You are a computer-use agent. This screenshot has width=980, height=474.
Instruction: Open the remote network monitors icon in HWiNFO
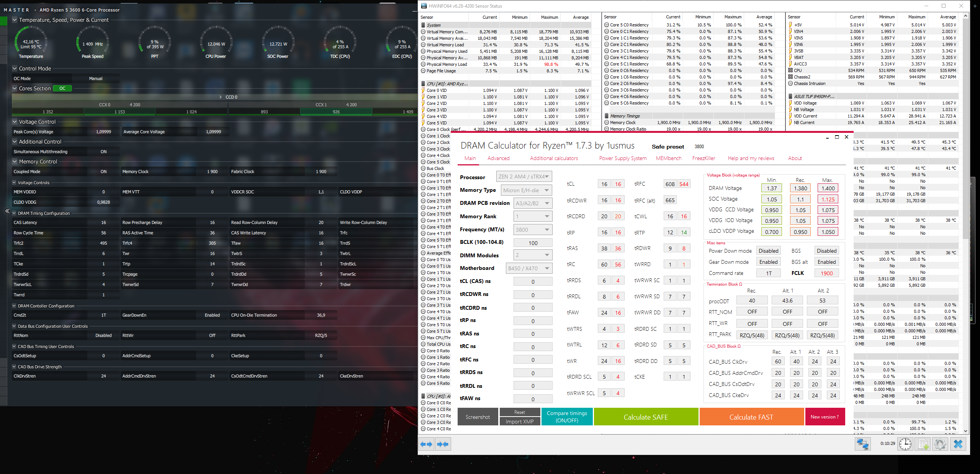click(x=863, y=444)
